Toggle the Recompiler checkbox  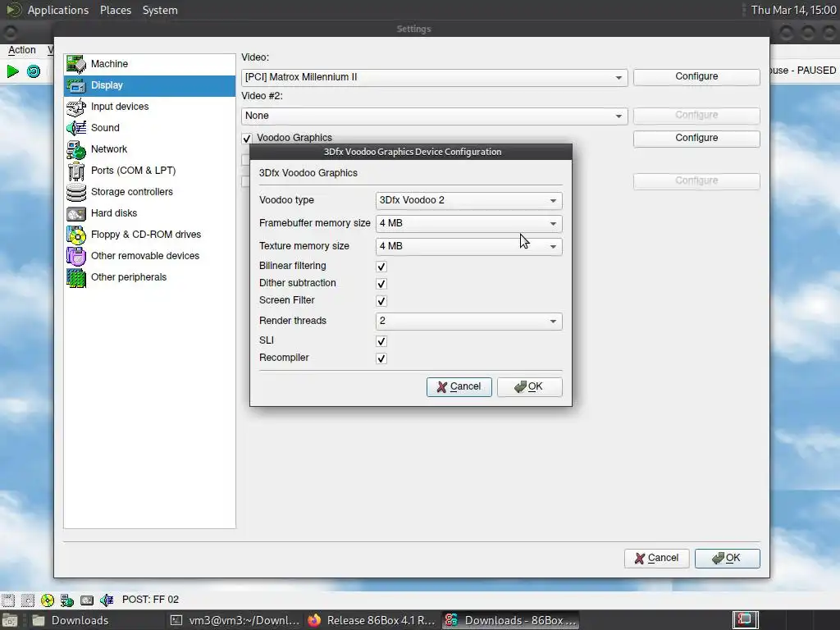[x=381, y=358]
